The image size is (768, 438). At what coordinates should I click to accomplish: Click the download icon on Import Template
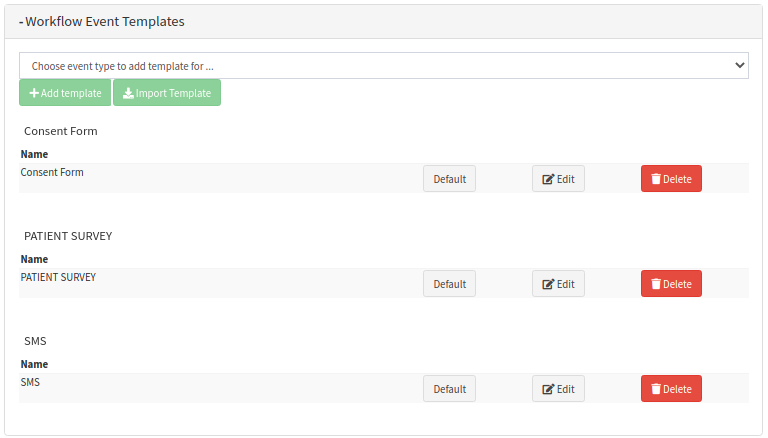pyautogui.click(x=128, y=93)
